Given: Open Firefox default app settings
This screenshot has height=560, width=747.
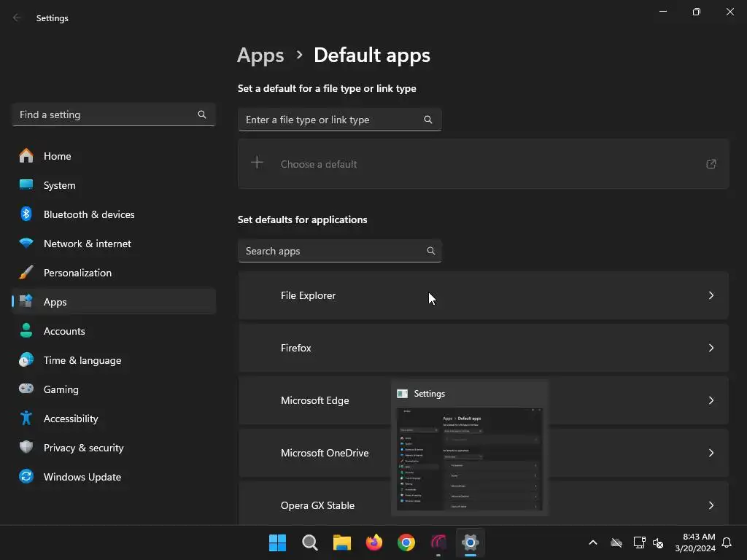Looking at the screenshot, I should click(483, 348).
